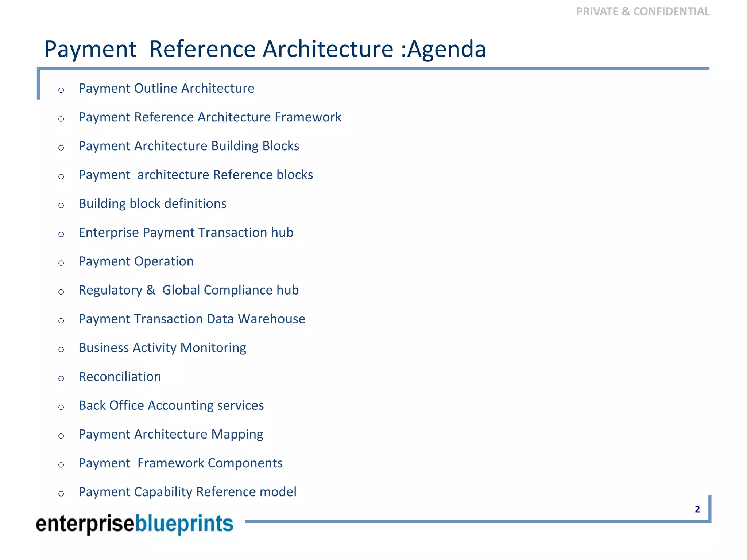Select Payment Reference Architecture Framework item
The width and height of the screenshot is (747, 560).
pyautogui.click(x=210, y=117)
